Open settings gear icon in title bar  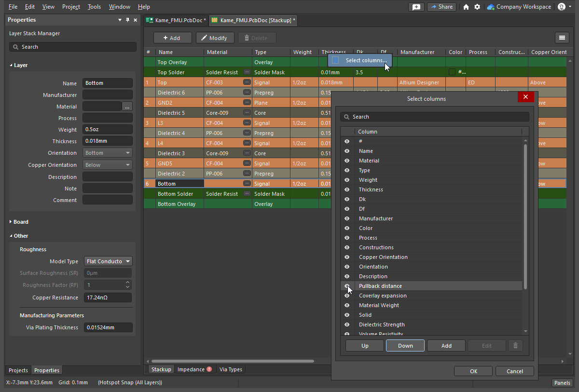[x=477, y=7]
